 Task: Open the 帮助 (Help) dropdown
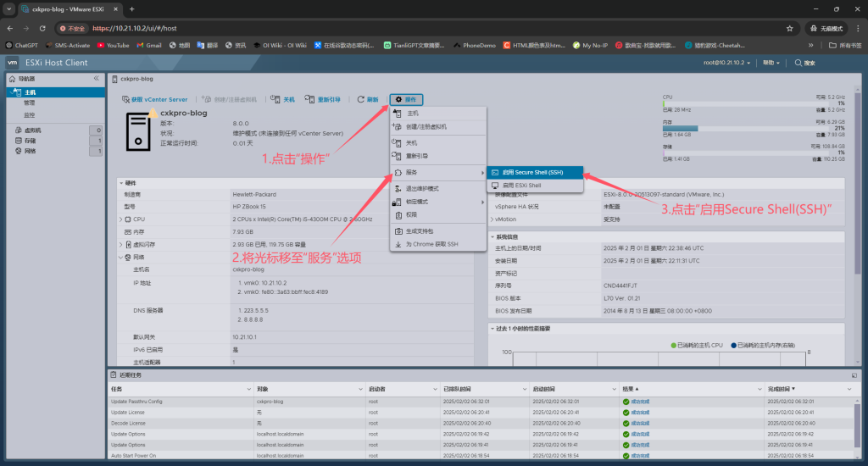pos(771,63)
